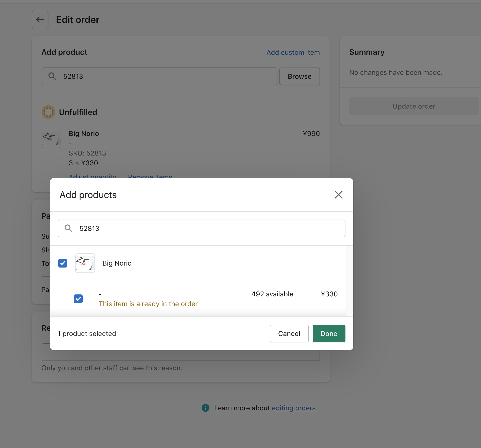481x448 pixels.
Task: Uncheck the Big Norio product checkbox
Action: 63,263
